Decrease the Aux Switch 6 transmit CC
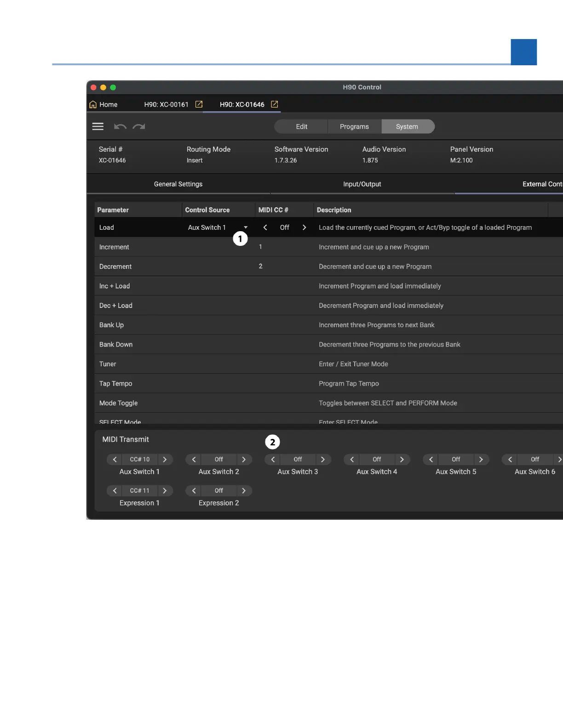This screenshot has height=728, width=563. tap(510, 460)
